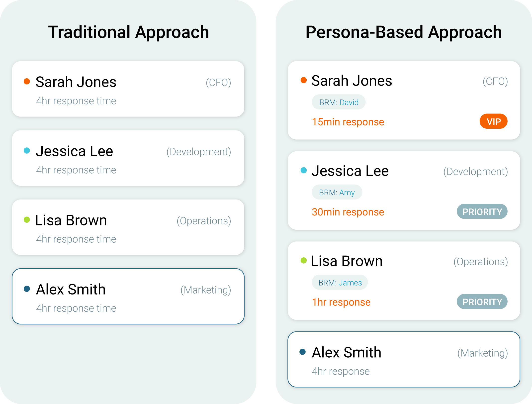
Task: Click orange dot beside Sarah Jones in Persona-Based
Action: 303,80
